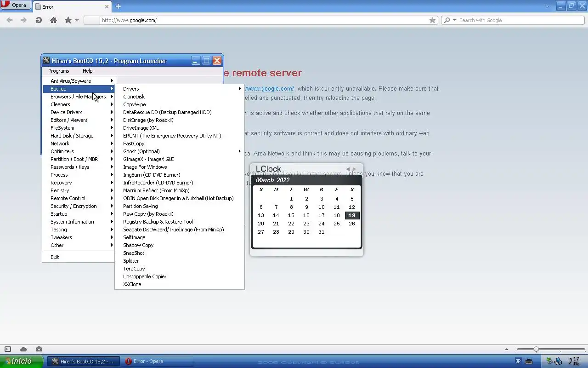Highlight the Tweakers menu entry
The width and height of the screenshot is (588, 368).
pyautogui.click(x=79, y=237)
